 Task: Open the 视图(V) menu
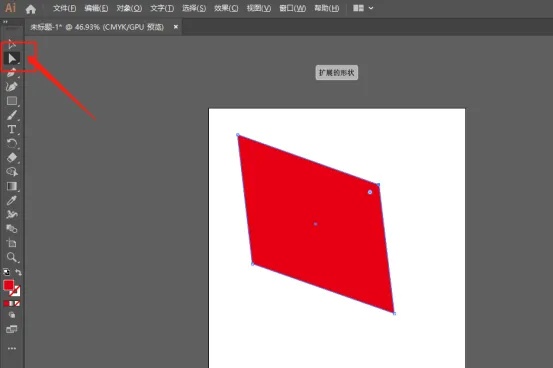pyautogui.click(x=259, y=8)
